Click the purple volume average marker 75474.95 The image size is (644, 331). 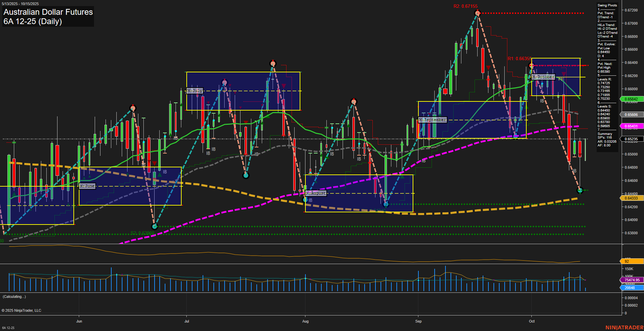tap(631, 280)
